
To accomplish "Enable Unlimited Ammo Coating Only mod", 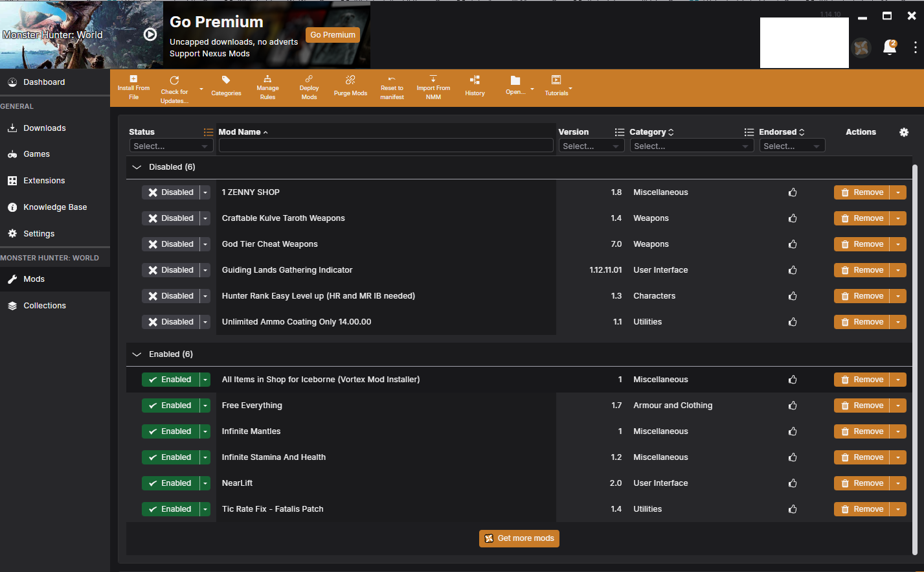I will click(171, 322).
